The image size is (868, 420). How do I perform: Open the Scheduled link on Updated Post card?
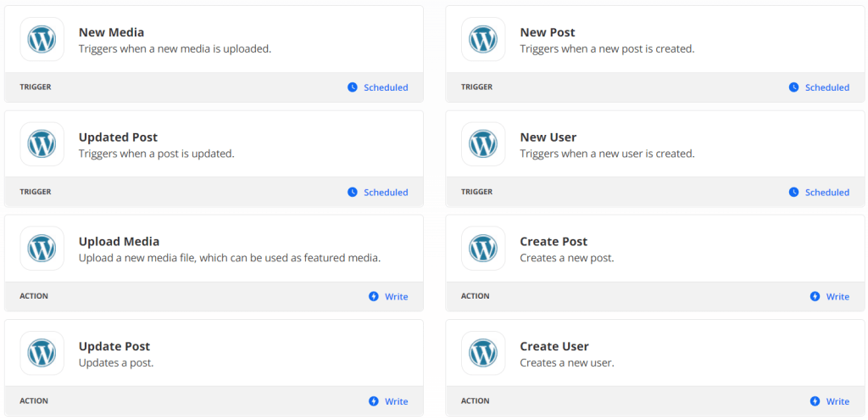coord(386,193)
